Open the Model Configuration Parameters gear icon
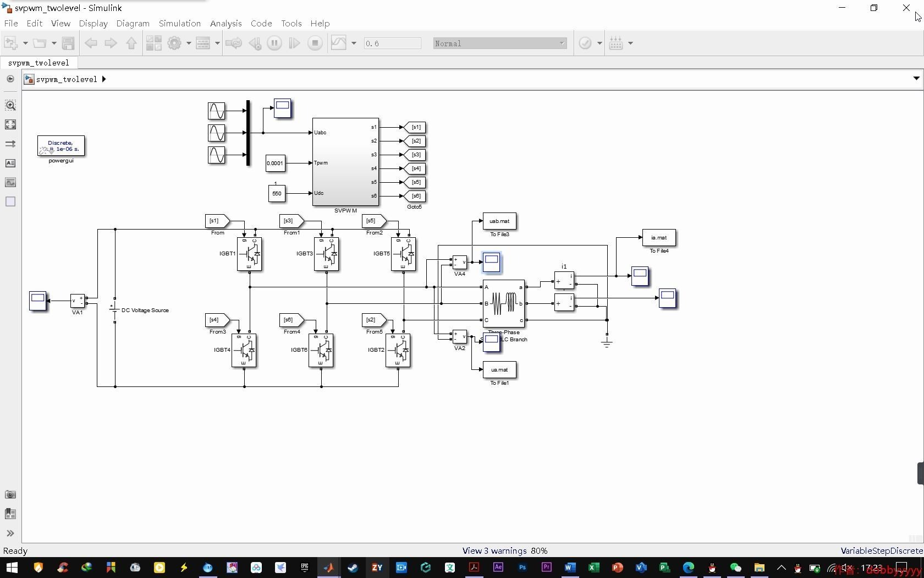 click(175, 43)
